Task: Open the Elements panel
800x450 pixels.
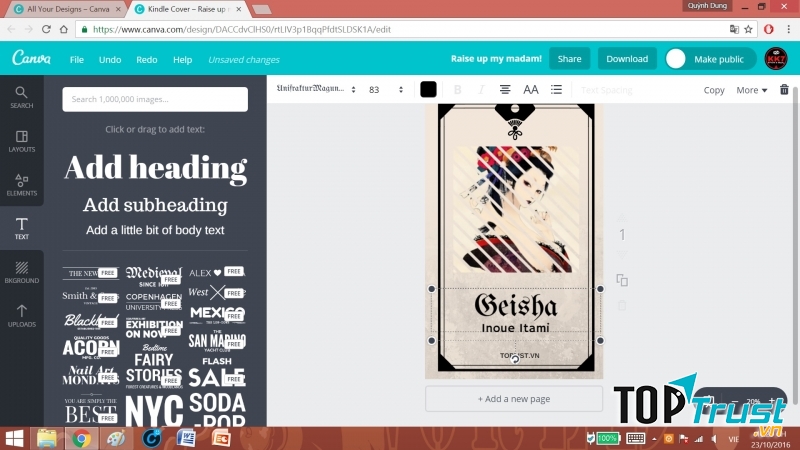Action: (21, 185)
